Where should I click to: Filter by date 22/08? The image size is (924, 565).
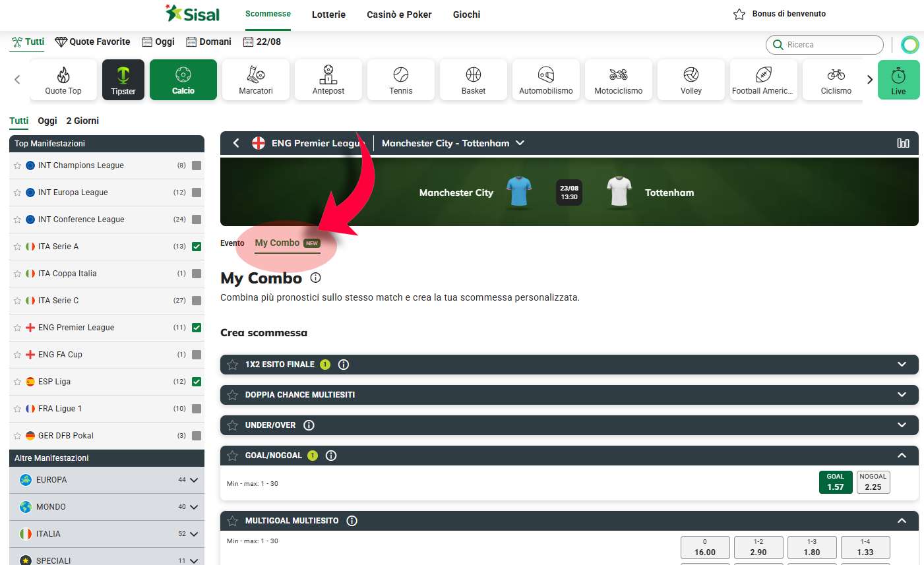(x=262, y=42)
